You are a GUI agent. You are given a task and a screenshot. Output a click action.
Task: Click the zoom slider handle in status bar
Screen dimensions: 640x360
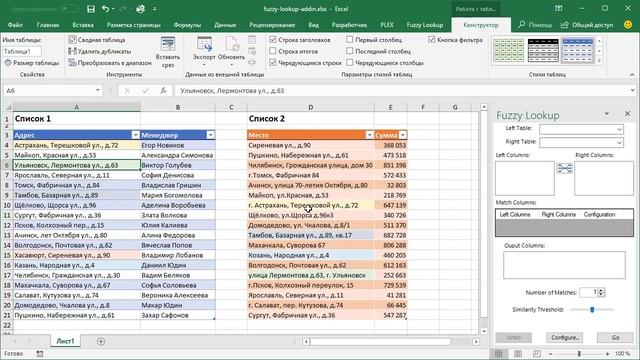pyautogui.click(x=579, y=354)
